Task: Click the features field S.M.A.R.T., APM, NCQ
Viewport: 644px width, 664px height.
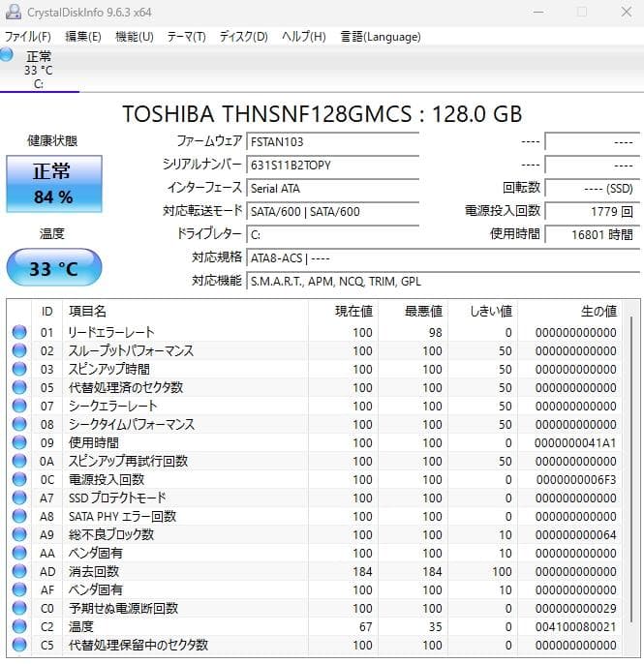Action: (x=443, y=281)
